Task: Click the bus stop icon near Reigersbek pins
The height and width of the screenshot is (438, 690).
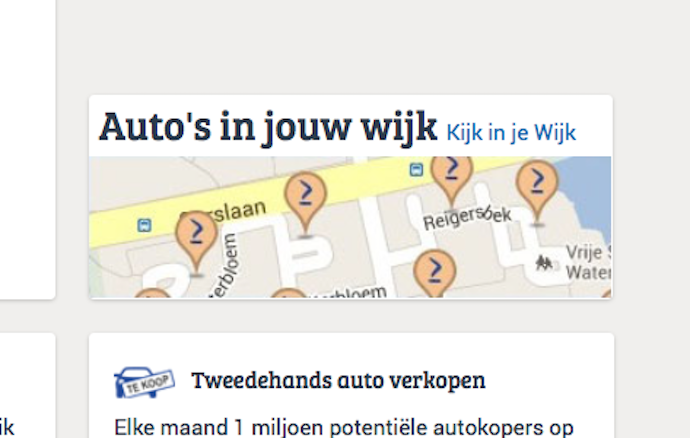Action: (416, 169)
